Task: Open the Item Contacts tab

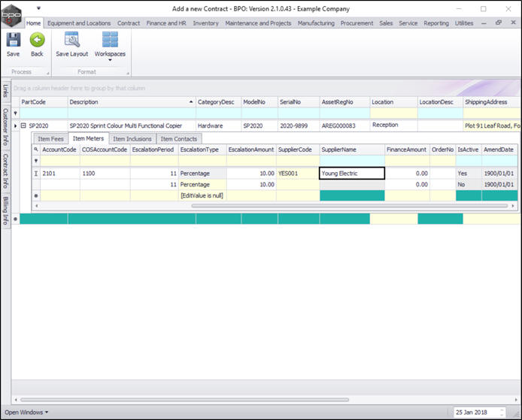Action: (179, 138)
